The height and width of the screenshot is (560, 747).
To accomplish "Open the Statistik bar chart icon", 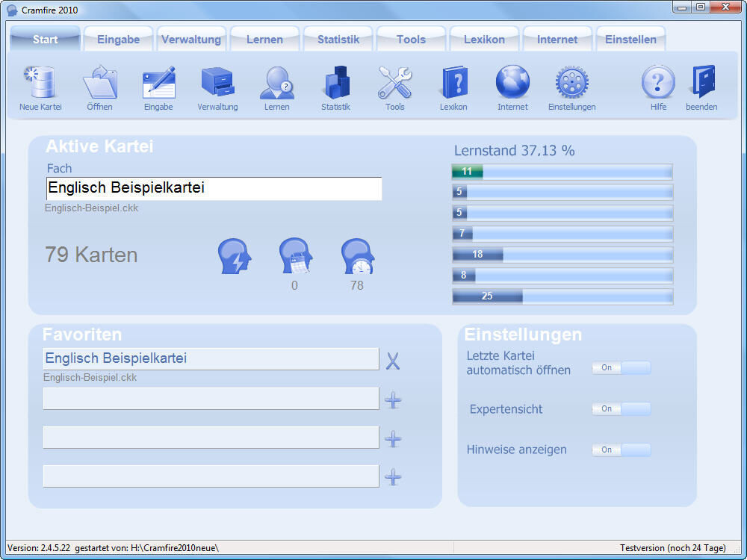I will click(x=336, y=82).
